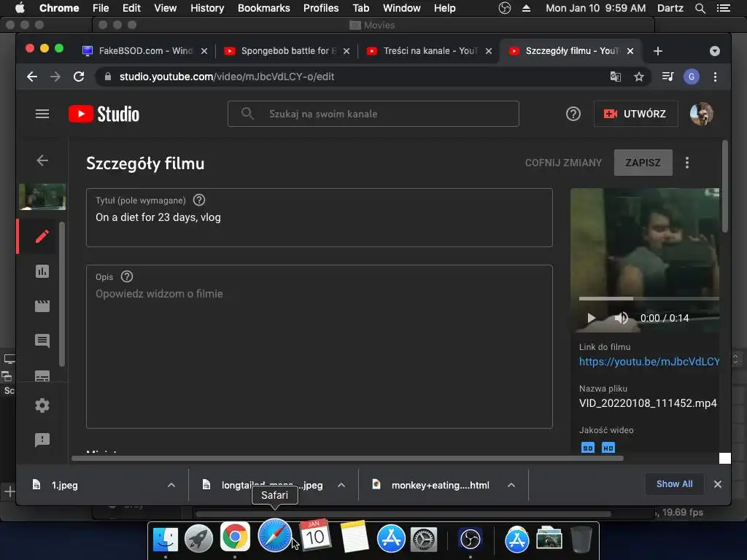Expand options for longtailed jpeg download
747x560 pixels.
pyautogui.click(x=341, y=485)
